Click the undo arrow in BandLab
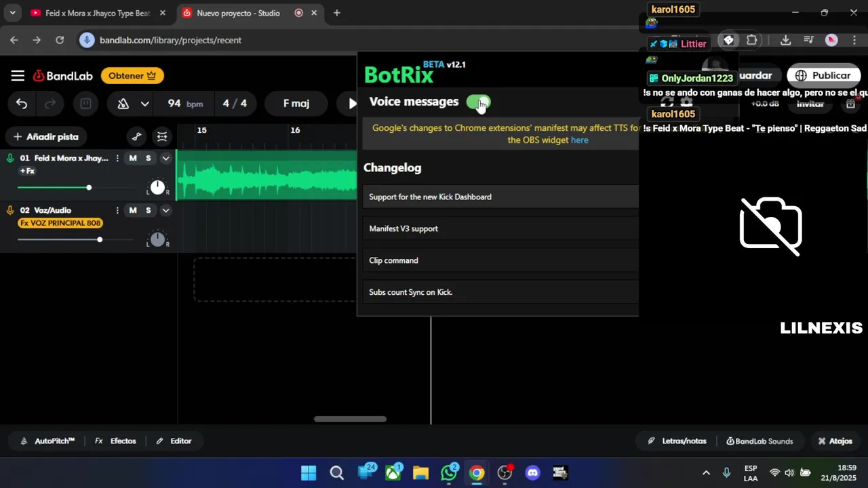 tap(22, 104)
